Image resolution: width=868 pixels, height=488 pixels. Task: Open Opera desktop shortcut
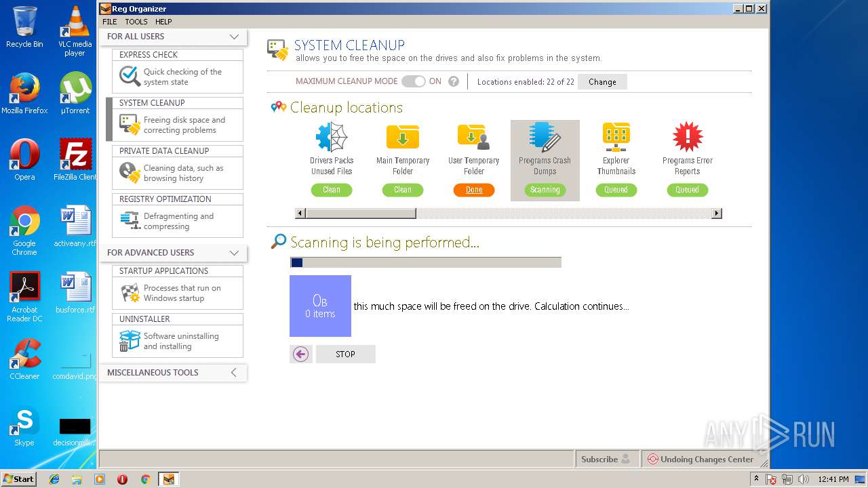[x=24, y=160]
